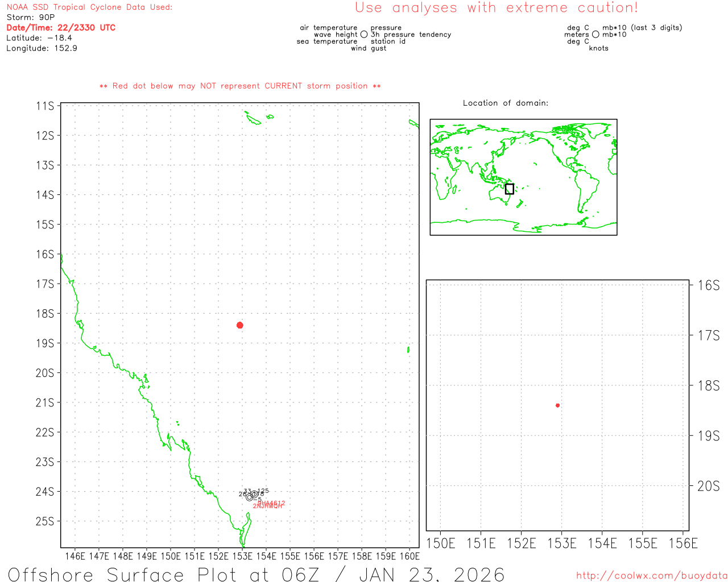The image size is (728, 582).
Task: Click the "Latitude: -18.4" line
Action: click(39, 38)
